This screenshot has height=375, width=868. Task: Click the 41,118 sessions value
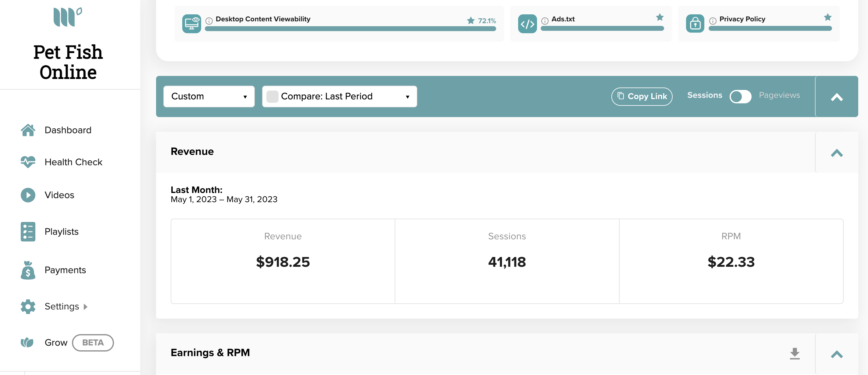pos(507,262)
